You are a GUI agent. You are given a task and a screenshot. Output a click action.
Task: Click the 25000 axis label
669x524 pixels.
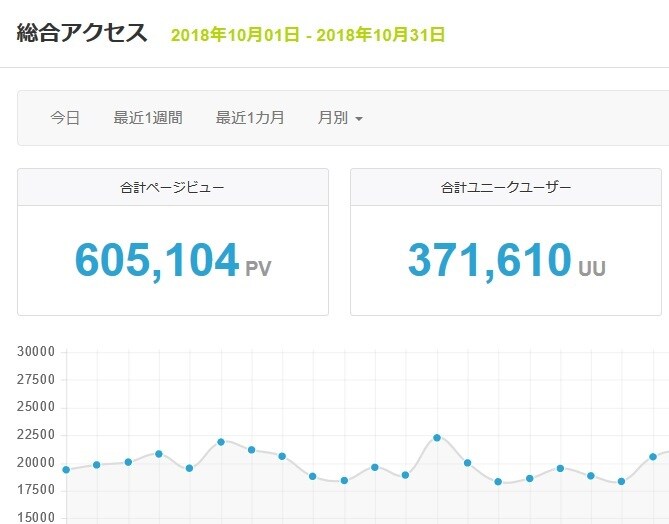point(36,407)
